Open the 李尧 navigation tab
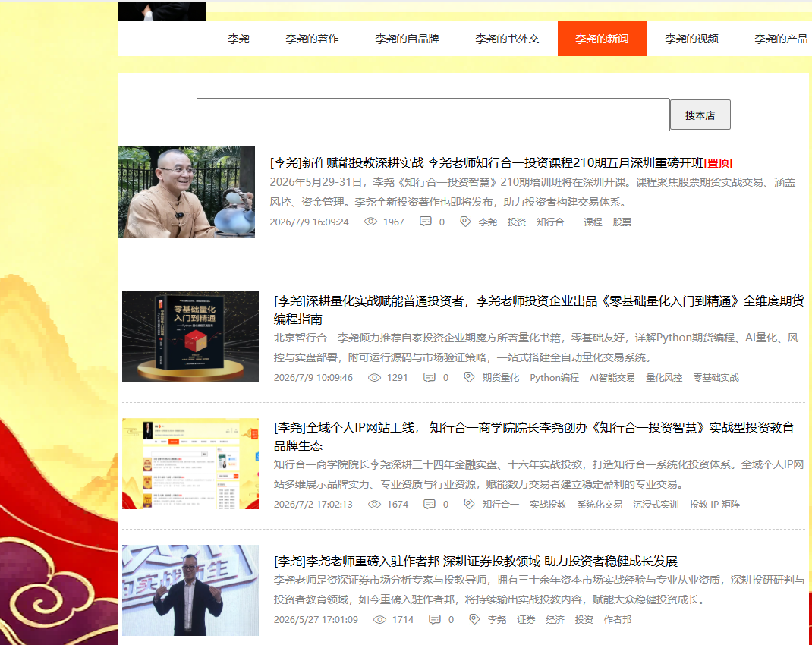The width and height of the screenshot is (812, 645). point(239,39)
